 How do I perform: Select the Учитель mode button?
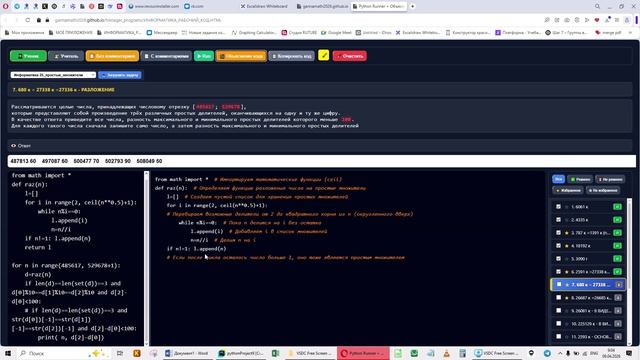pyautogui.click(x=66, y=56)
